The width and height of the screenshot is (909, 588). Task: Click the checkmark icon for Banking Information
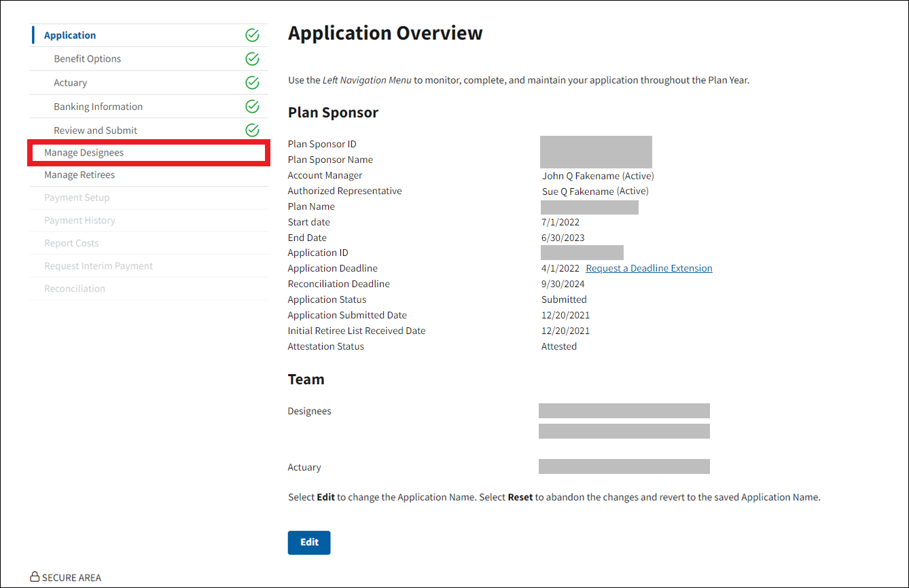coord(252,107)
